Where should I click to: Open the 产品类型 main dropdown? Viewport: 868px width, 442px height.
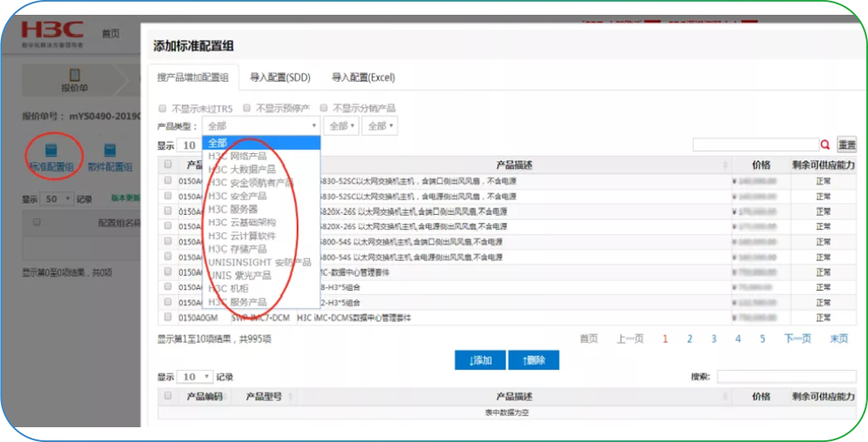pyautogui.click(x=261, y=126)
